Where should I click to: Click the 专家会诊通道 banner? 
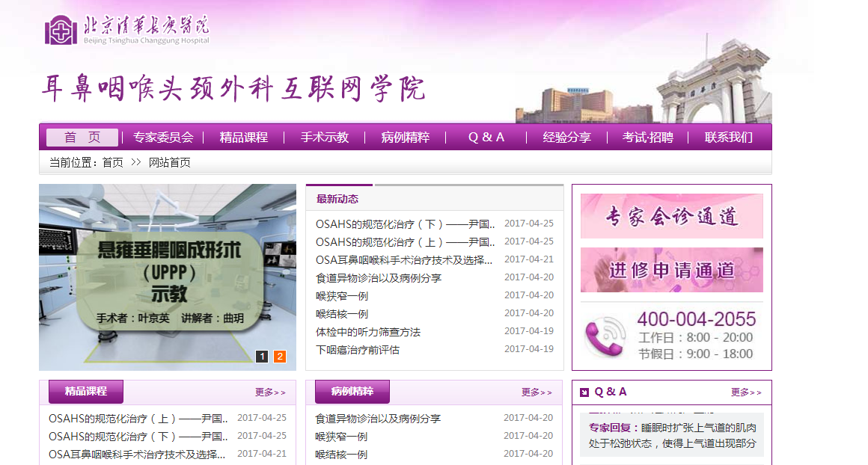tap(671, 216)
